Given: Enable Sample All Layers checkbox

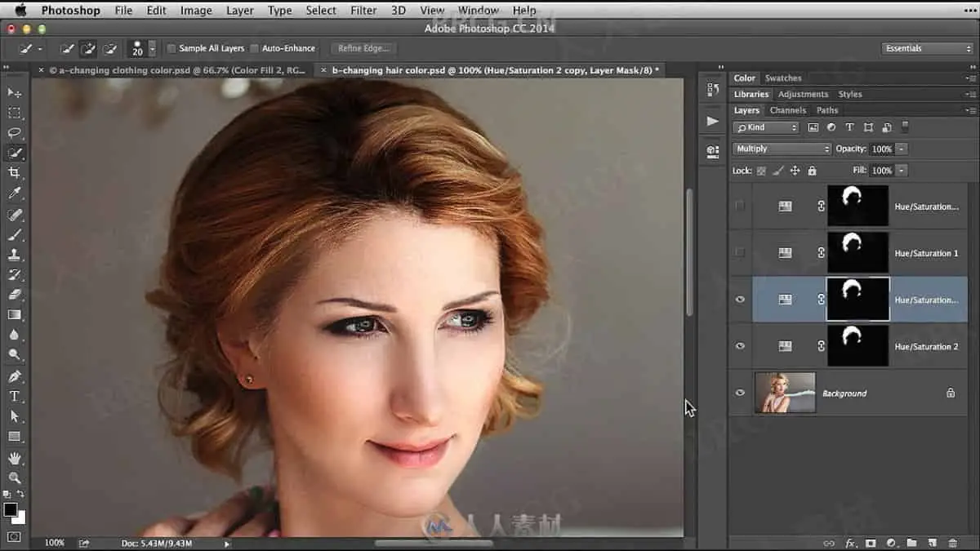Looking at the screenshot, I should tap(171, 49).
